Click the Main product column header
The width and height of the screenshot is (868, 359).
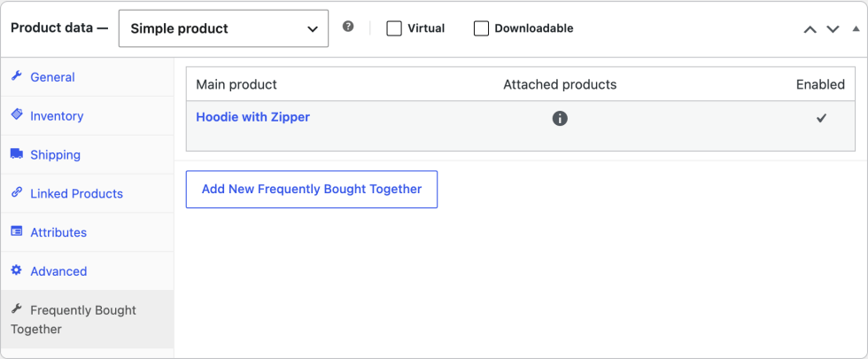click(x=236, y=84)
